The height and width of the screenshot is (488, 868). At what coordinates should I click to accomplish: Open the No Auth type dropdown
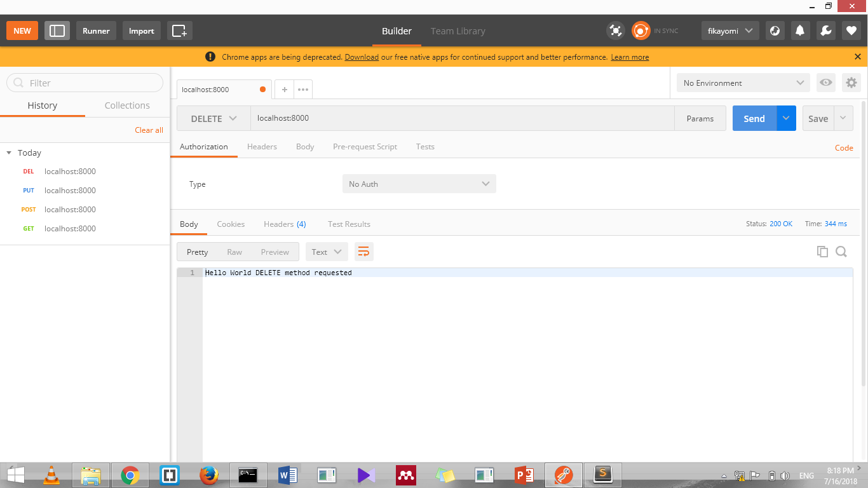(x=419, y=184)
